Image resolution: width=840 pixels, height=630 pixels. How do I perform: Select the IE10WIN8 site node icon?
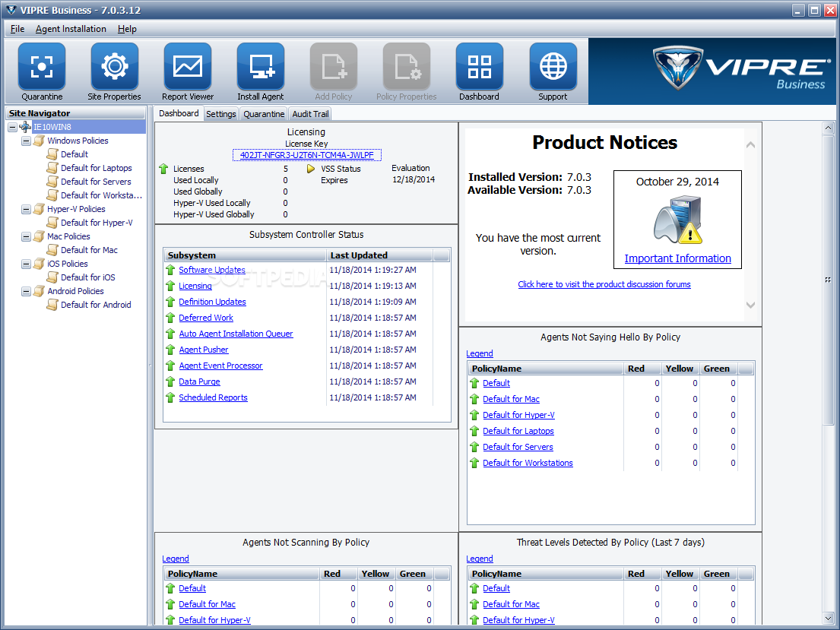pyautogui.click(x=25, y=127)
